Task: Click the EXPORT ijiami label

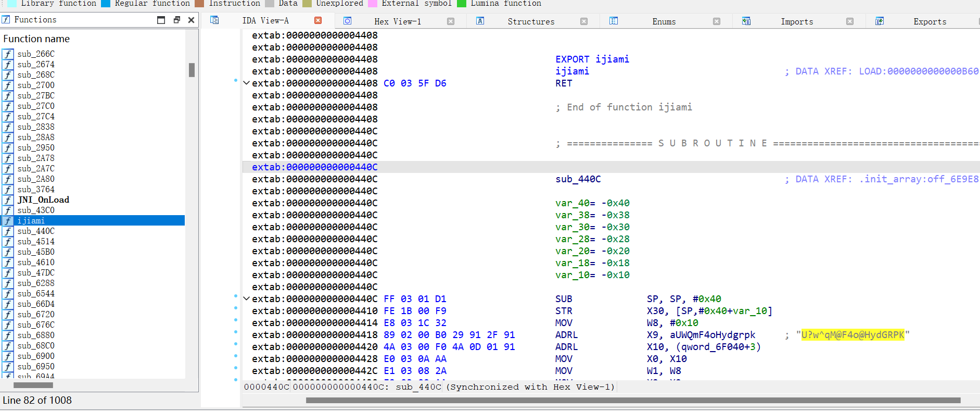Action: tap(592, 59)
